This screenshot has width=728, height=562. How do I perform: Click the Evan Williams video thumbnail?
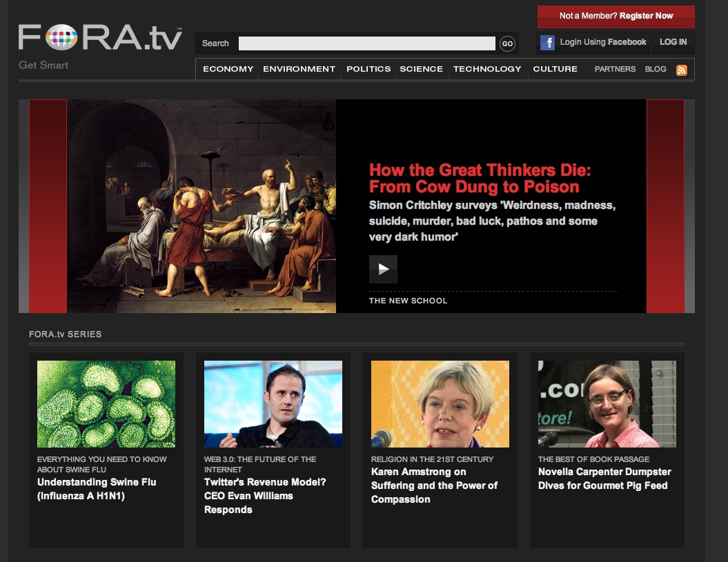(273, 404)
